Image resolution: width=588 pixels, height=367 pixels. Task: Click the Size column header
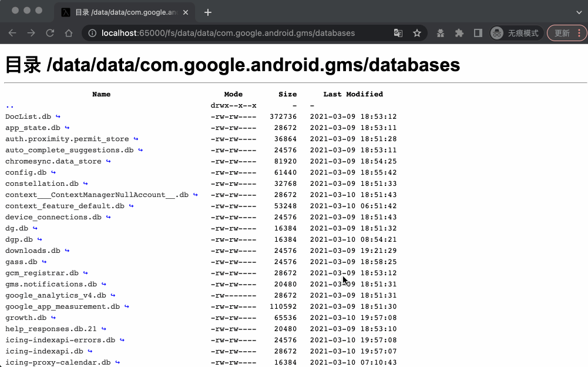point(288,94)
